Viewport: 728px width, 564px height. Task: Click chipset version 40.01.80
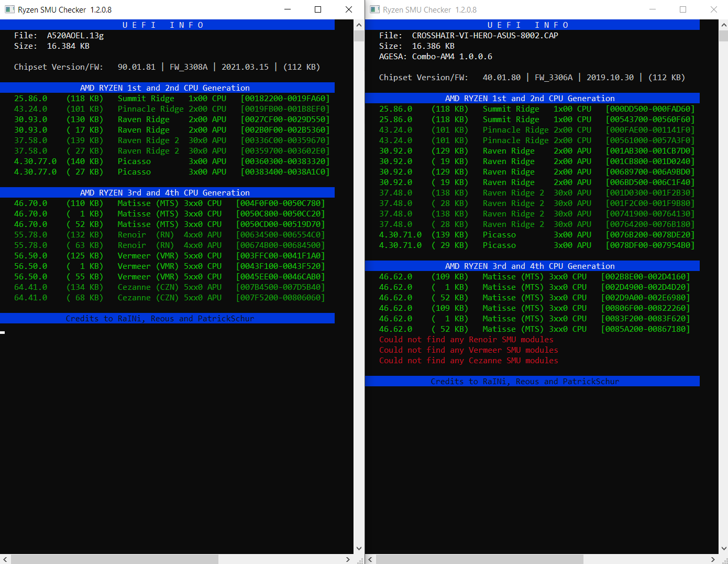[x=502, y=78]
